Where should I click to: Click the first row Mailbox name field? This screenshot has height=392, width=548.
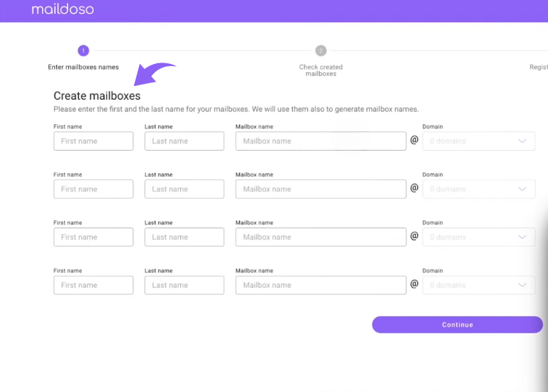[x=320, y=141]
